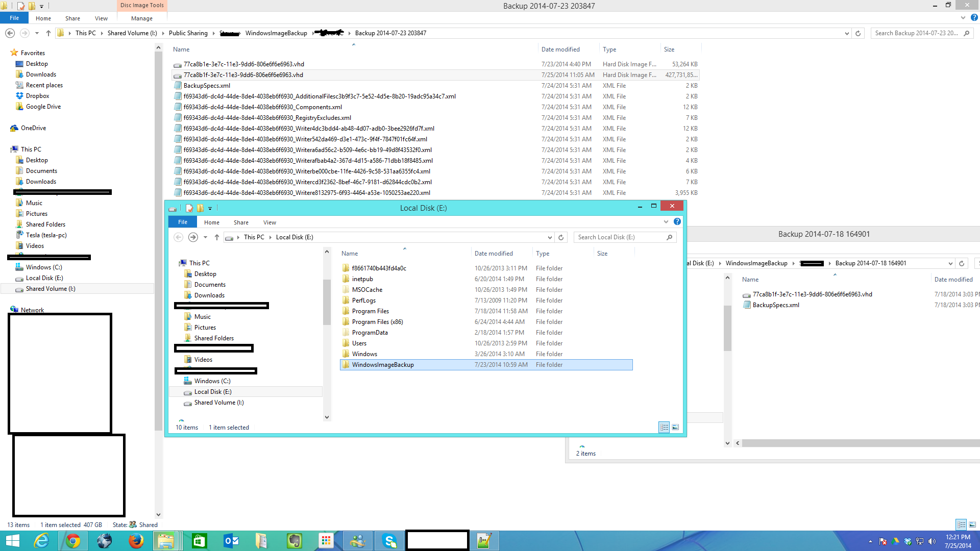The image size is (980, 551).
Task: Launch Google Chrome from the taskbar
Action: coord(73,540)
